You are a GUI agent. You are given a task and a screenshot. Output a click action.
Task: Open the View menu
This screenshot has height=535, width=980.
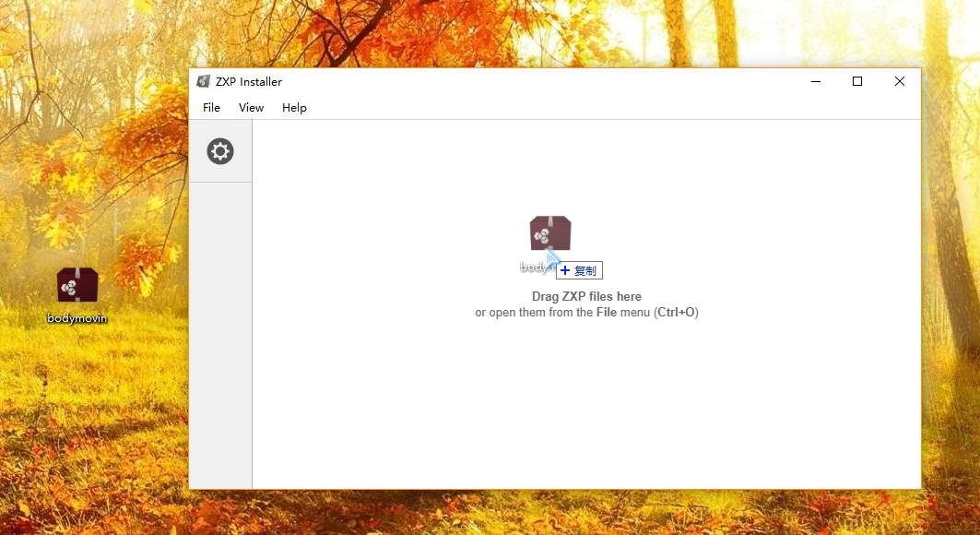point(252,108)
